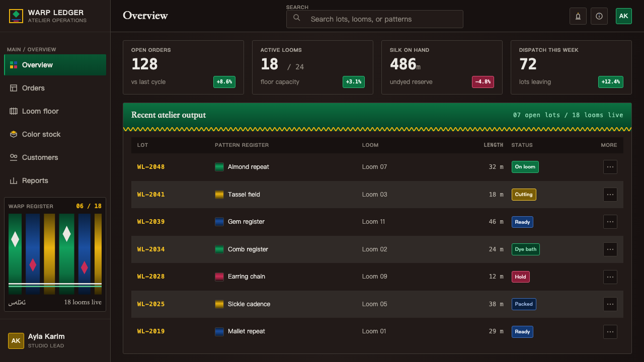This screenshot has width=644, height=362.
Task: Click the Dispatch this week +12.4% badge
Action: [611, 82]
